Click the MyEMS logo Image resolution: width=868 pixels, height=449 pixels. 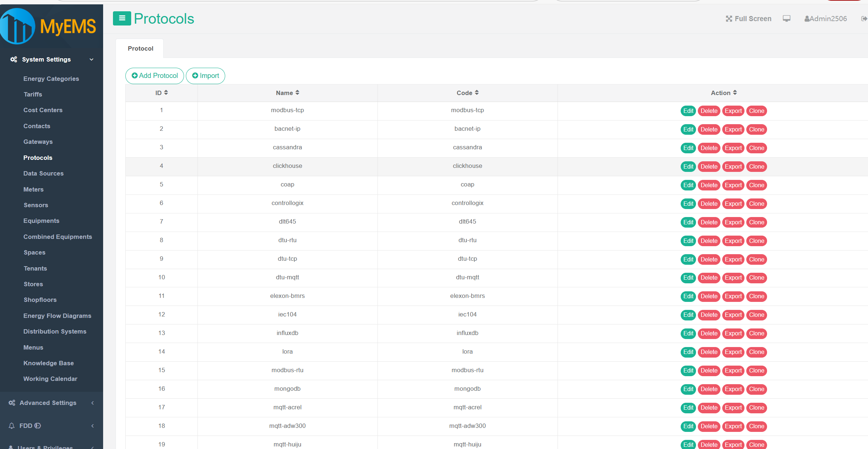pyautogui.click(x=48, y=26)
